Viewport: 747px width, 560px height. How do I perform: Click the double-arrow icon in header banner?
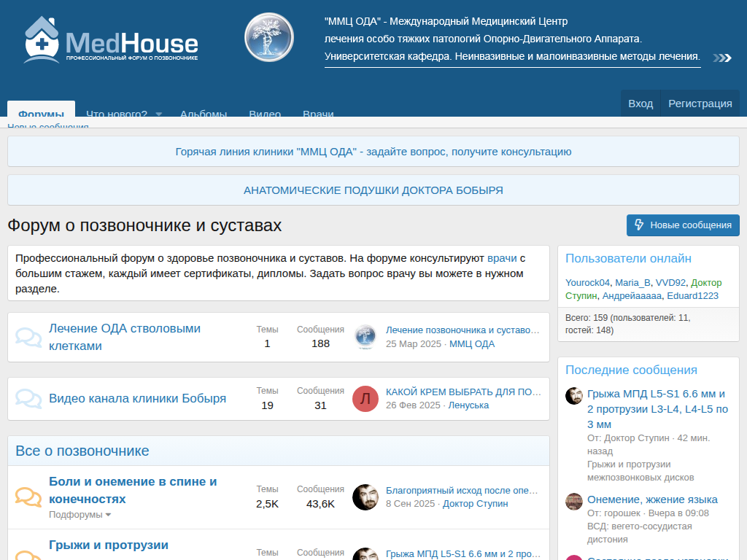pos(721,58)
